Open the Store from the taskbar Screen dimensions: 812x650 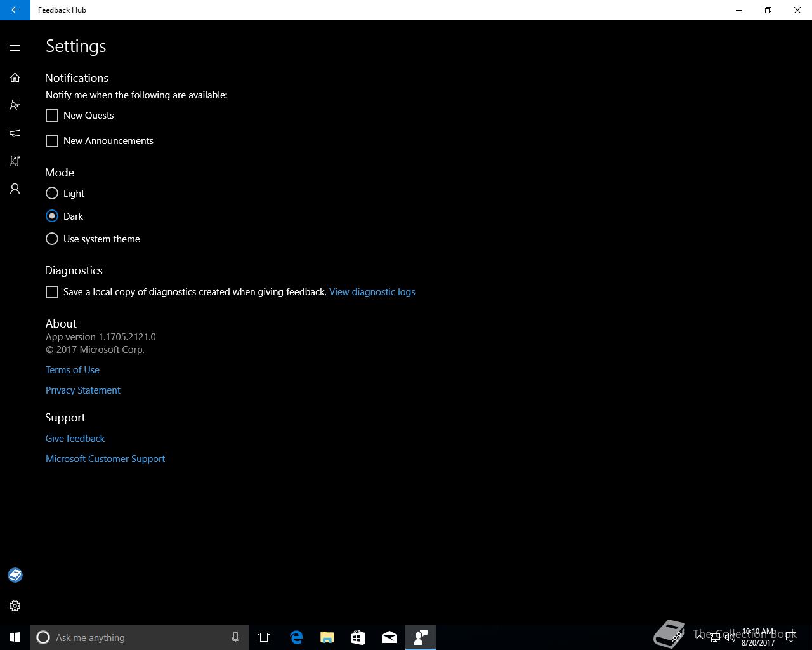(x=358, y=637)
